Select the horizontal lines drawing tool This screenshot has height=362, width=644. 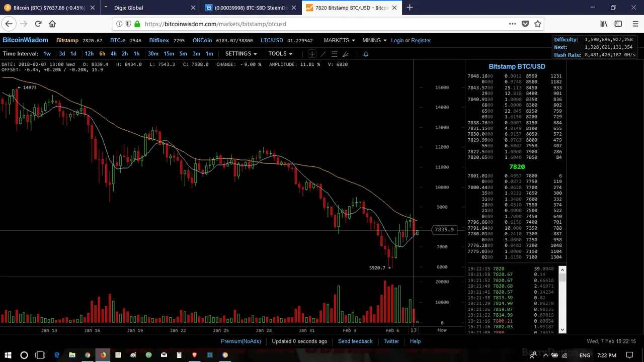334,54
